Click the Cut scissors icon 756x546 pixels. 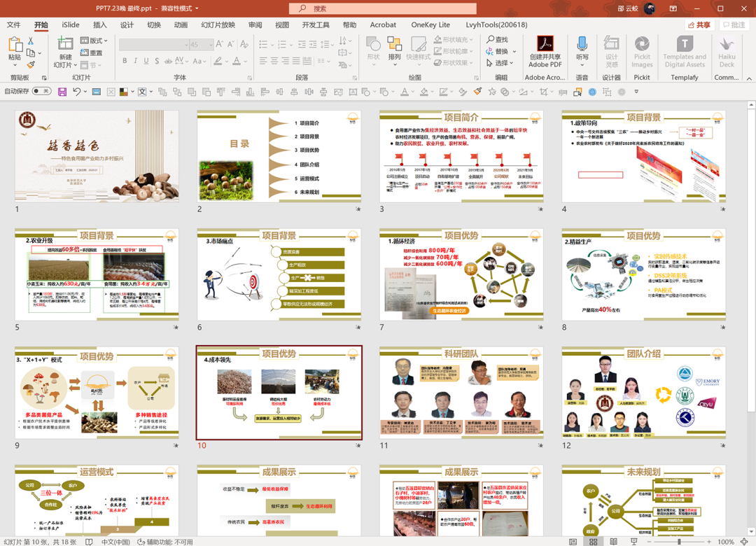[x=31, y=41]
